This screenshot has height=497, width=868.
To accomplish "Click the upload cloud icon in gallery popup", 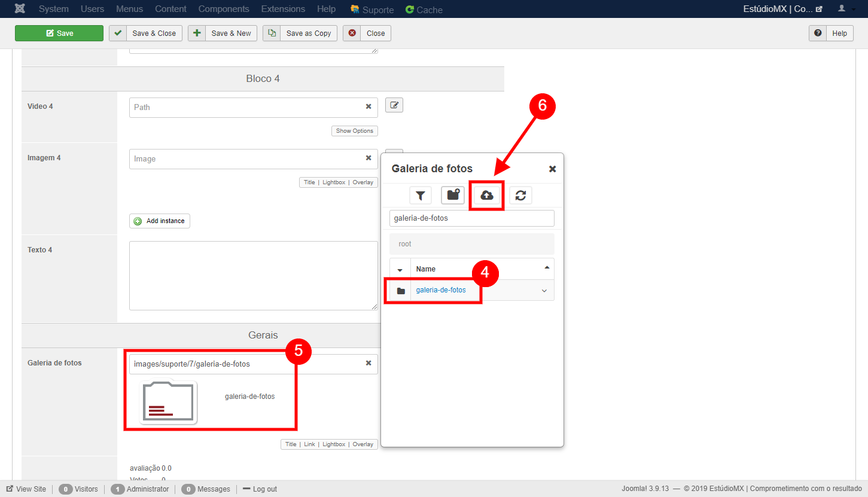I will (x=487, y=196).
